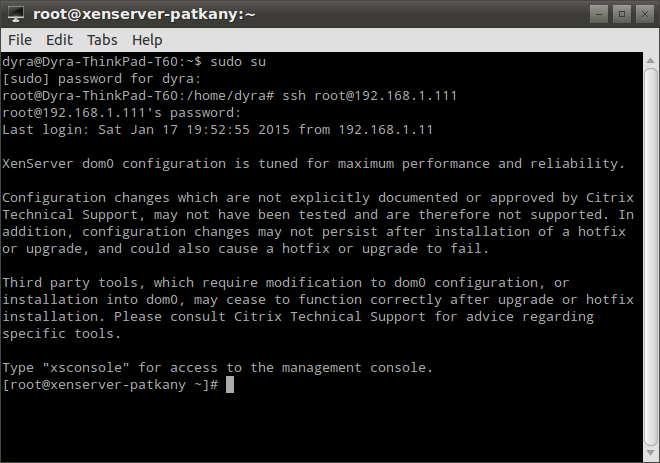
Task: Maximize the terminal window
Action: click(622, 14)
